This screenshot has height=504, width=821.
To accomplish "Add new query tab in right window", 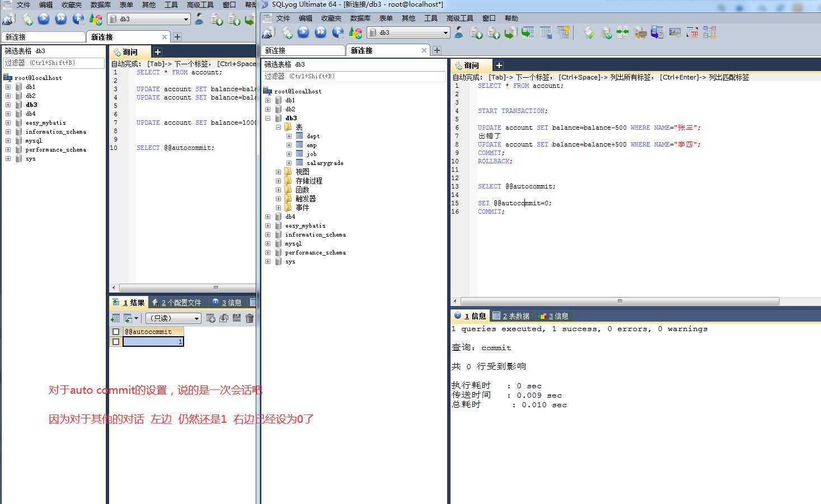I will 499,65.
